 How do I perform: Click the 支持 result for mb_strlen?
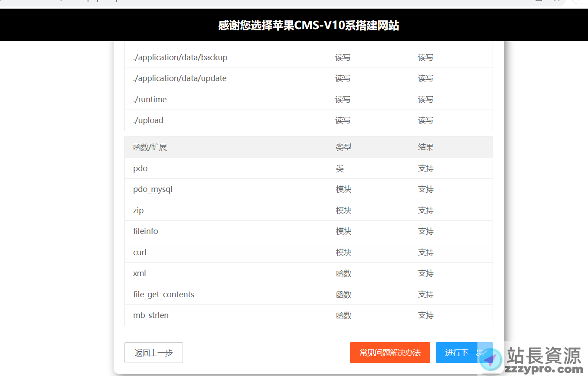click(x=426, y=315)
